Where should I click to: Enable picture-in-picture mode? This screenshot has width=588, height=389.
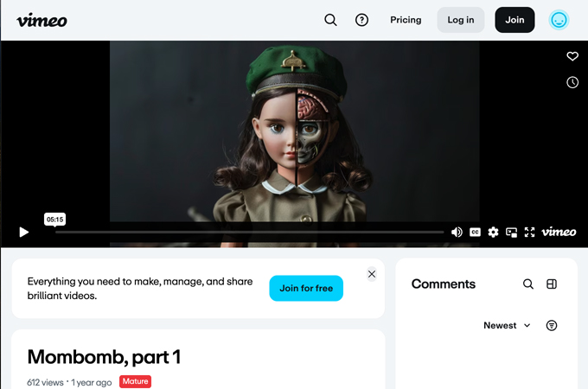511,233
